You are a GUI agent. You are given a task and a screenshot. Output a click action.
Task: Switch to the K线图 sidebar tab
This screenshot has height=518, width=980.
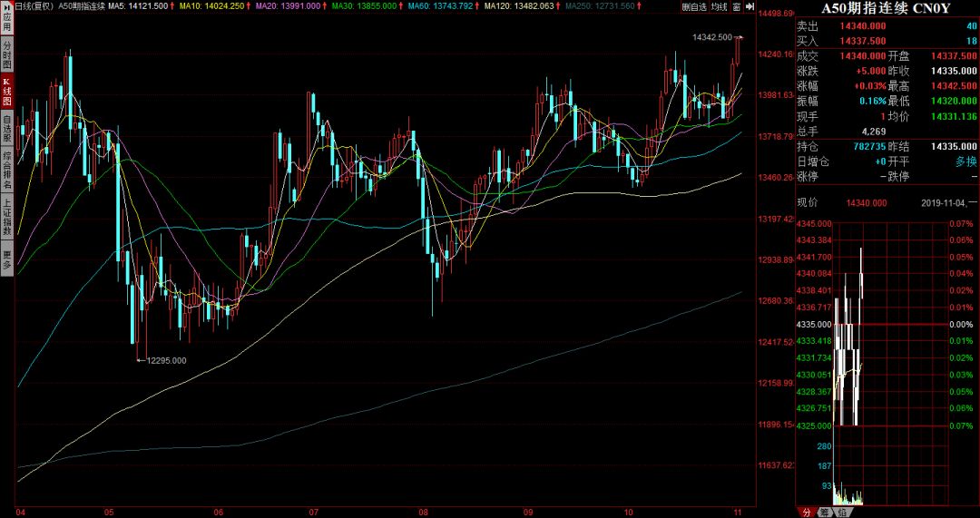point(6,92)
